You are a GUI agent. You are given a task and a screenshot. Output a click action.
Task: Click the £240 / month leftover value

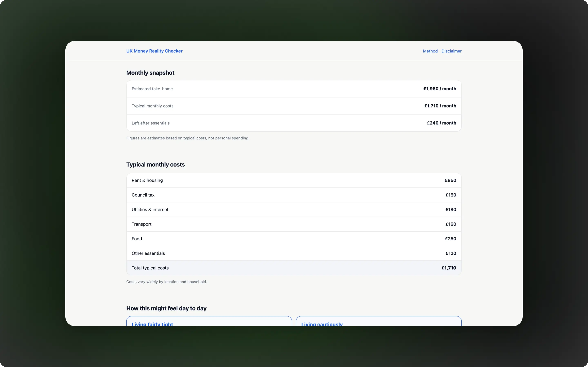[441, 123]
